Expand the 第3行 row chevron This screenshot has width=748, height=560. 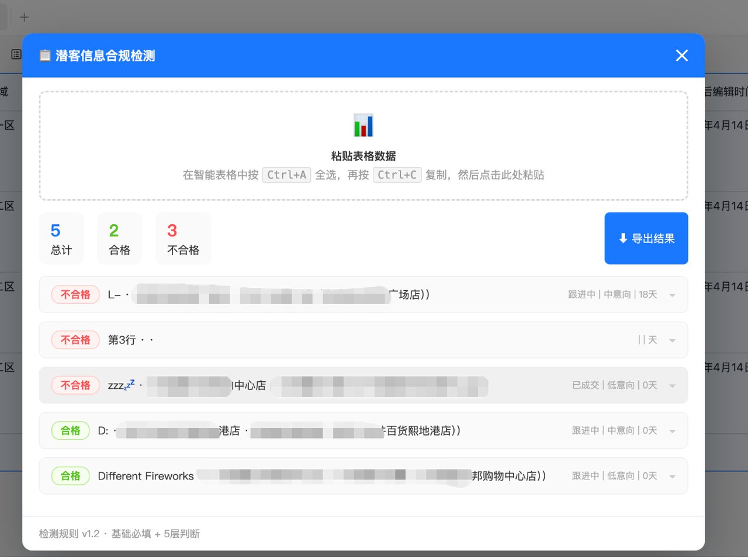(x=672, y=340)
